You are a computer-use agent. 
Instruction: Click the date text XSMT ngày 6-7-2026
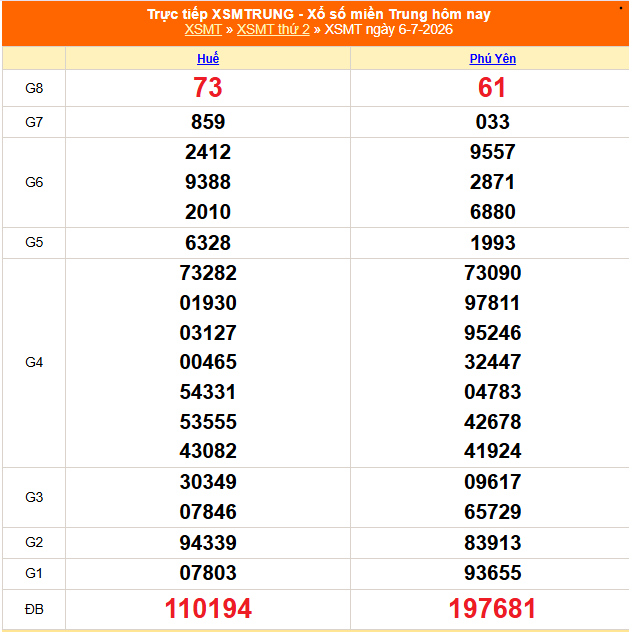click(388, 29)
